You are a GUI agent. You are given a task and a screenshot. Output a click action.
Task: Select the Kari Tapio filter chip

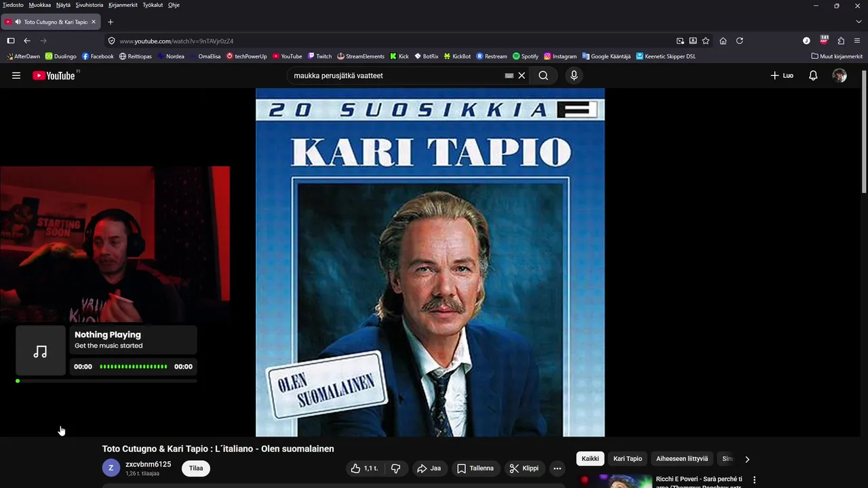point(628,459)
